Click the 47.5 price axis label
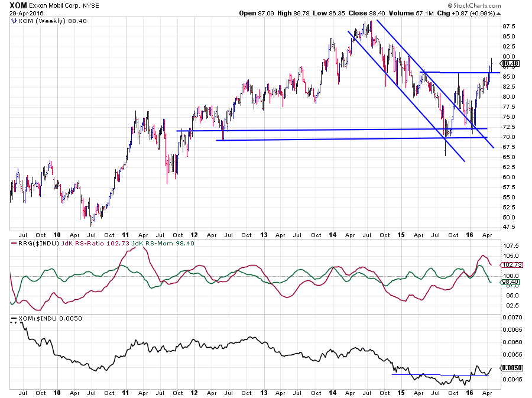This screenshot has width=532, height=398. (508, 226)
